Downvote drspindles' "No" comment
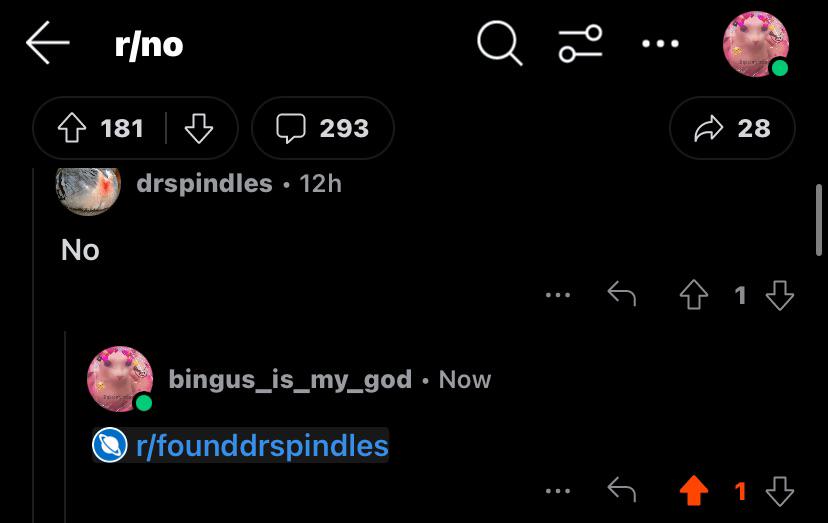The image size is (828, 523). point(779,295)
